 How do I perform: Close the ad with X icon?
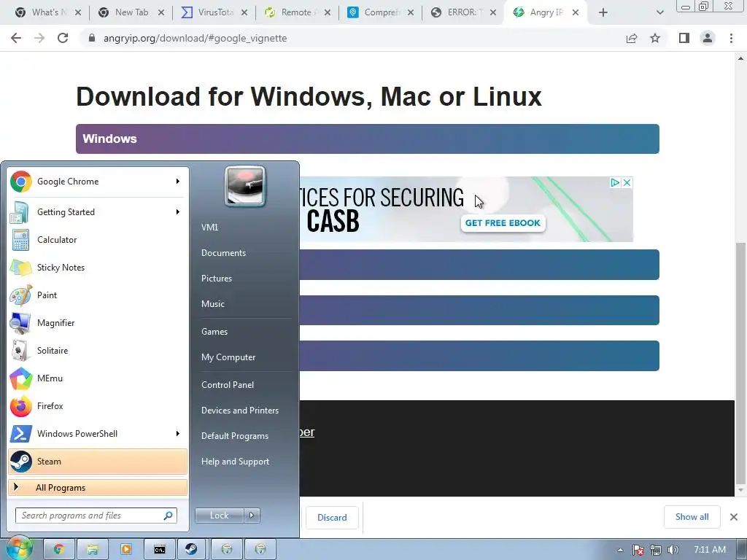click(x=627, y=182)
